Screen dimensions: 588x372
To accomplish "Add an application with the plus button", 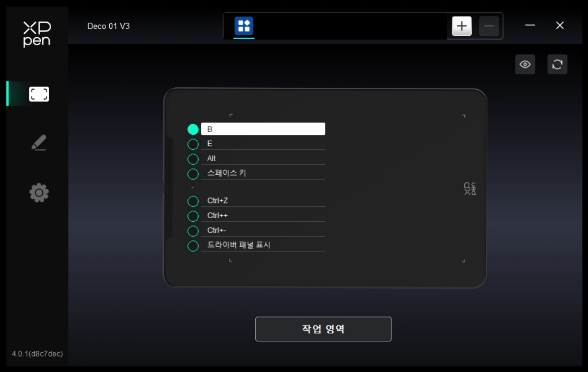I will (462, 26).
